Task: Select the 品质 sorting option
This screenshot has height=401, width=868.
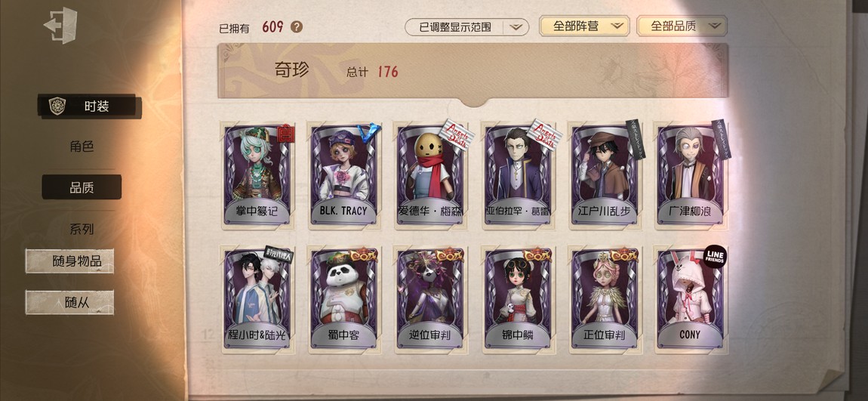Action: coord(82,187)
